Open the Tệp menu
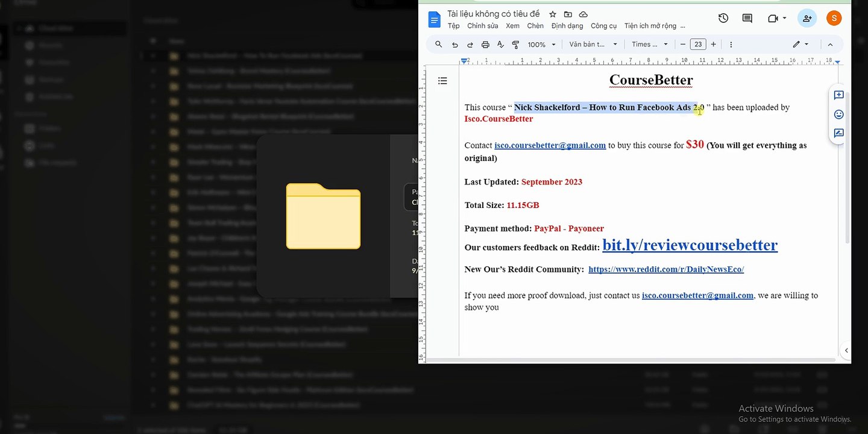The image size is (868, 434). [453, 26]
